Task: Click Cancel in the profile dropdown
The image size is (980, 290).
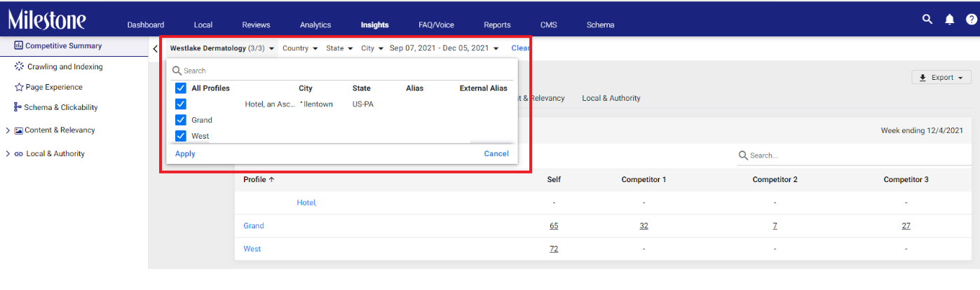Action: [496, 153]
